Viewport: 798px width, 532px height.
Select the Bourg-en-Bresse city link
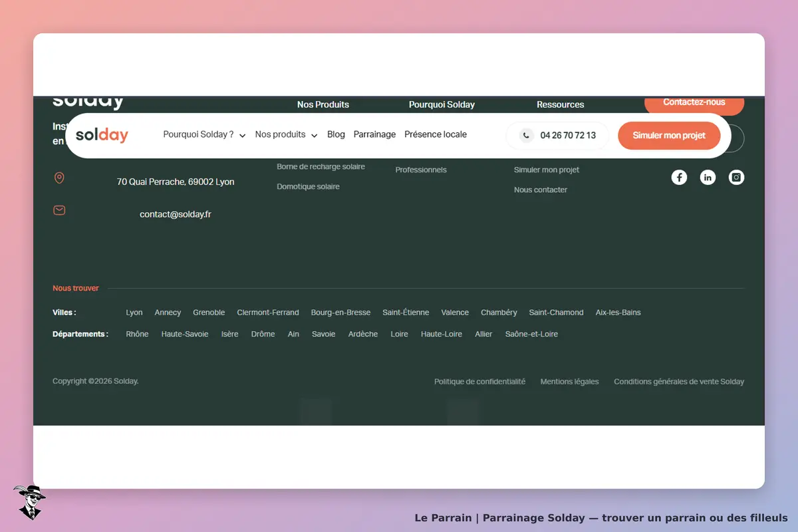point(340,313)
